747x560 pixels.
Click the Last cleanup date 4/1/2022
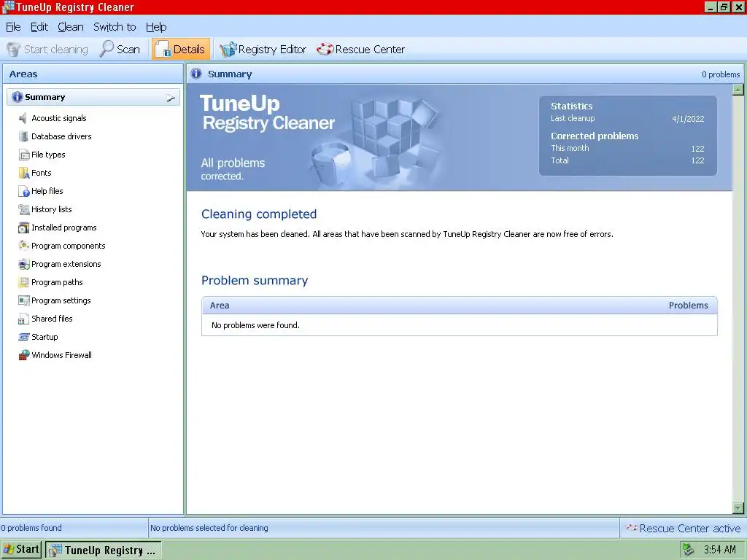(688, 119)
